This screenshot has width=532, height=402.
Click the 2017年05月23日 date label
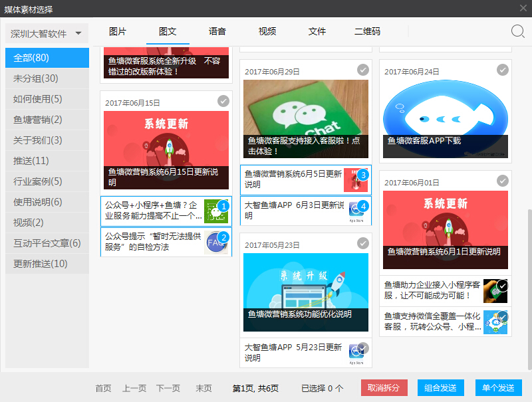[x=272, y=245]
